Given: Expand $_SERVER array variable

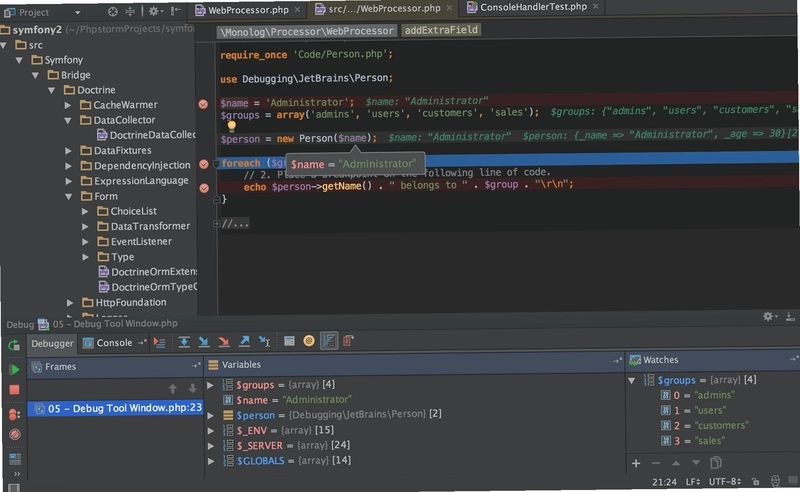Looking at the screenshot, I should point(210,446).
